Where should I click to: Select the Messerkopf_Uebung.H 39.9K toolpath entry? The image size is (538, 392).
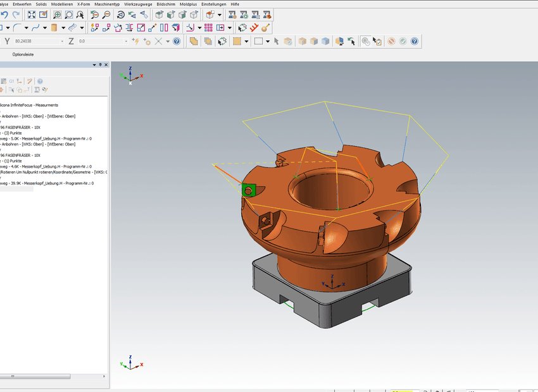[x=47, y=183]
